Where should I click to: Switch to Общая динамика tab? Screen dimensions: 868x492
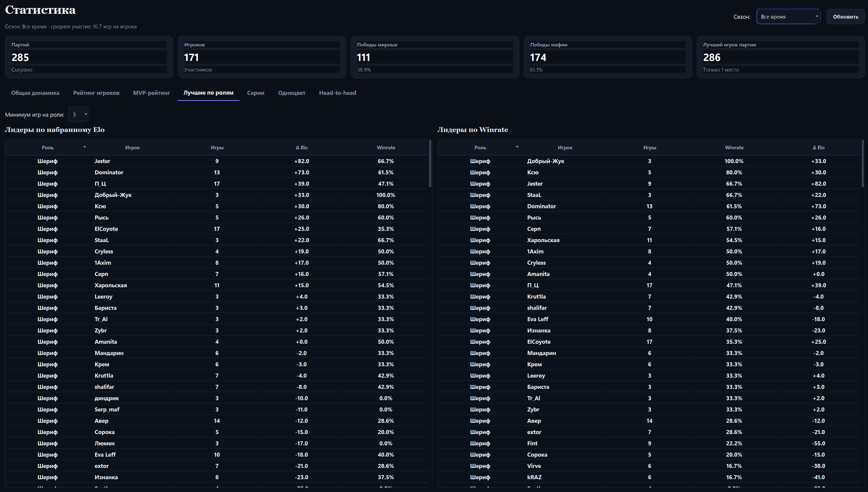pos(35,93)
